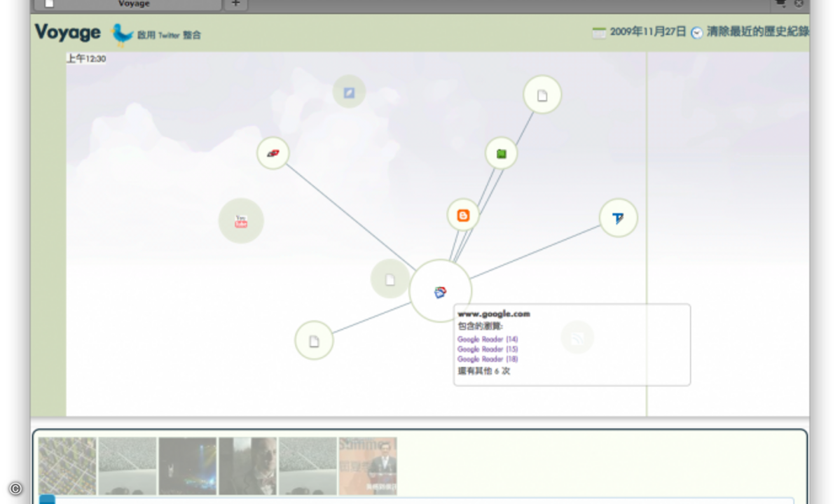Open the Google Reader (15) link
Viewport: 840px width, 504px height.
[488, 349]
